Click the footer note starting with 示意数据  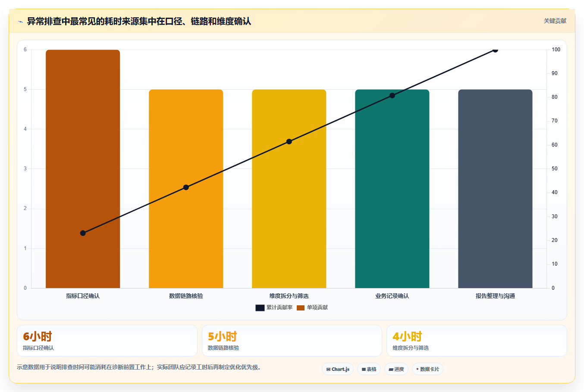138,367
